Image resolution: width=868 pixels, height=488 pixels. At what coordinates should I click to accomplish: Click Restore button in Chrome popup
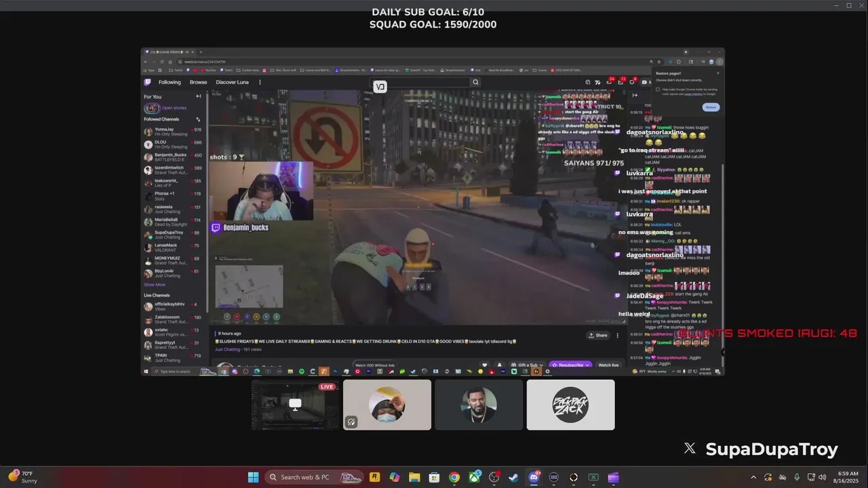[711, 107]
